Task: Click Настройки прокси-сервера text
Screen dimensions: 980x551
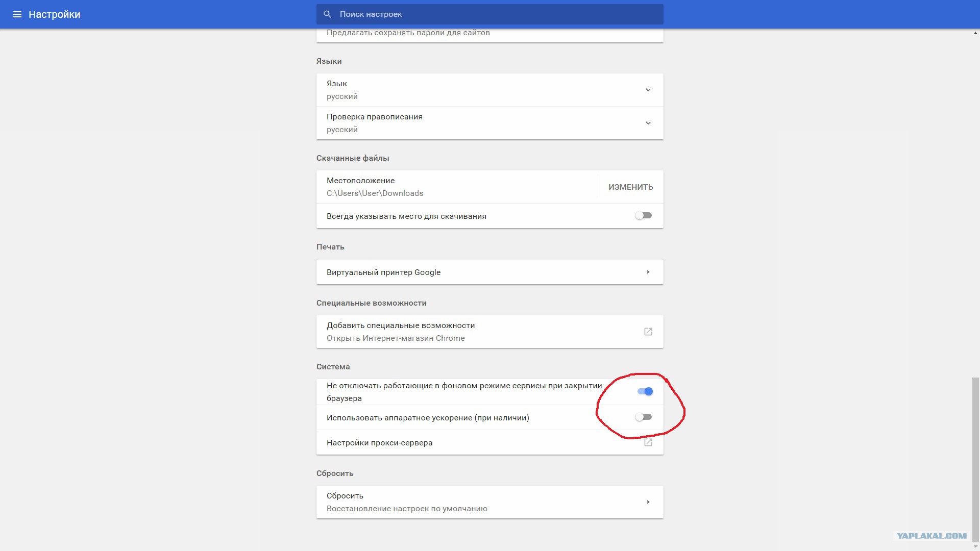Action: [379, 443]
